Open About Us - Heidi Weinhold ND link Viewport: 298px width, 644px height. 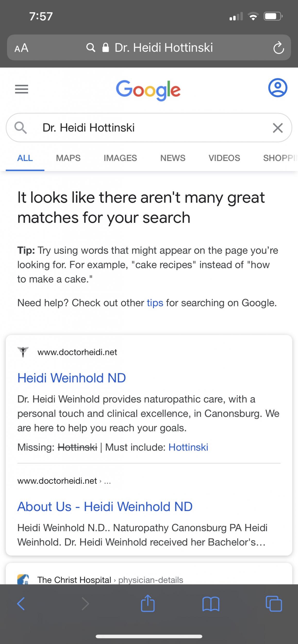[x=105, y=506]
